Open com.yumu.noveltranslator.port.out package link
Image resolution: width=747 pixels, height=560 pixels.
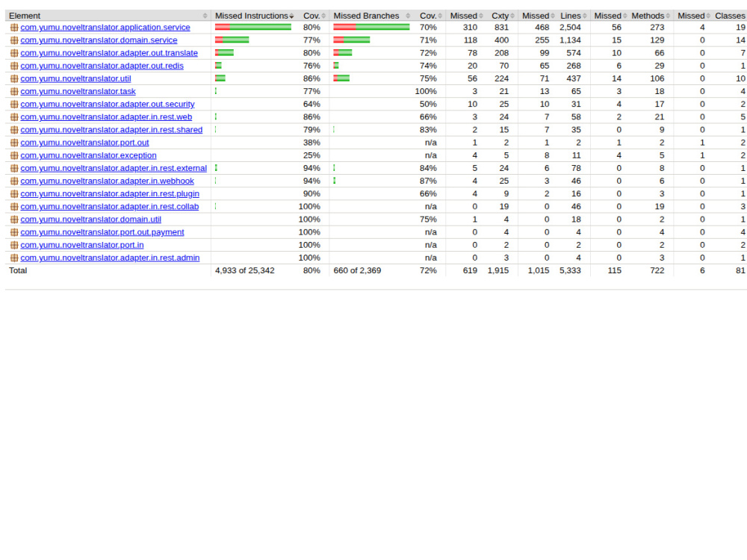[85, 143]
